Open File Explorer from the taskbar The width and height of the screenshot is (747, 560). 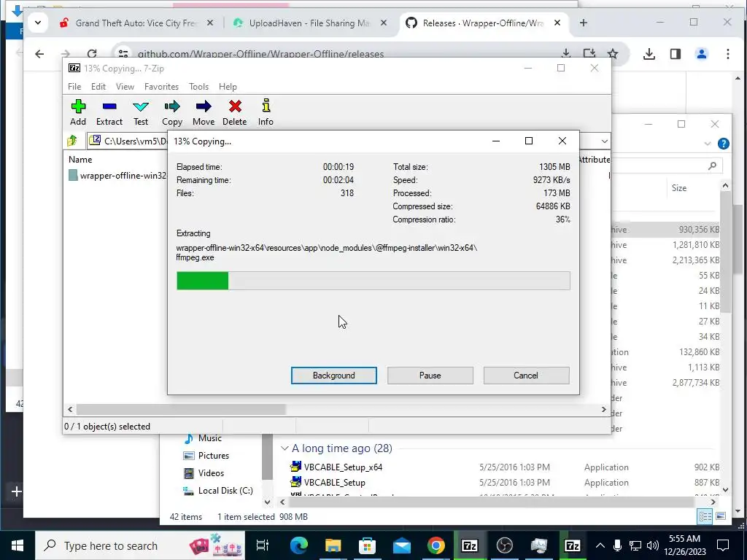(333, 545)
